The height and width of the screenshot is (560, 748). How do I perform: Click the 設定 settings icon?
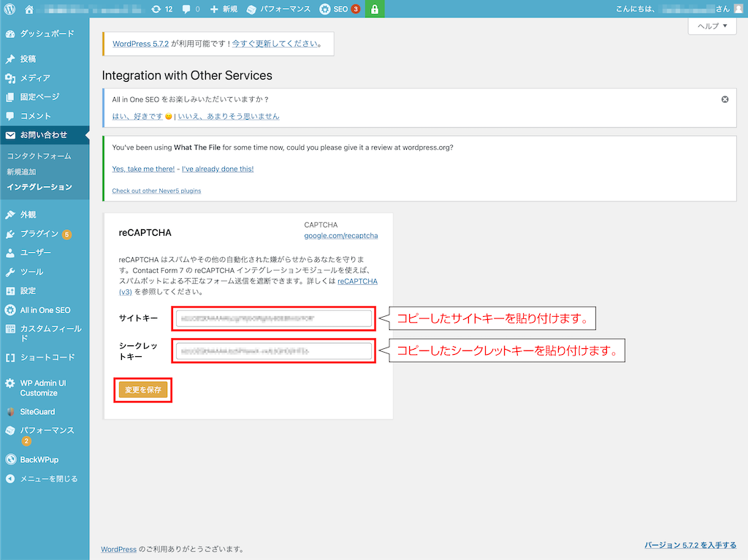pyautogui.click(x=10, y=291)
